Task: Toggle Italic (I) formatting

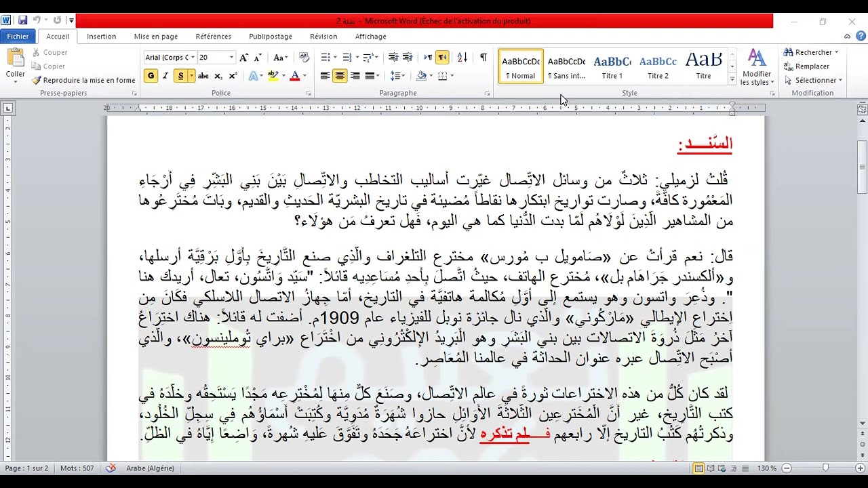Action: [x=165, y=76]
